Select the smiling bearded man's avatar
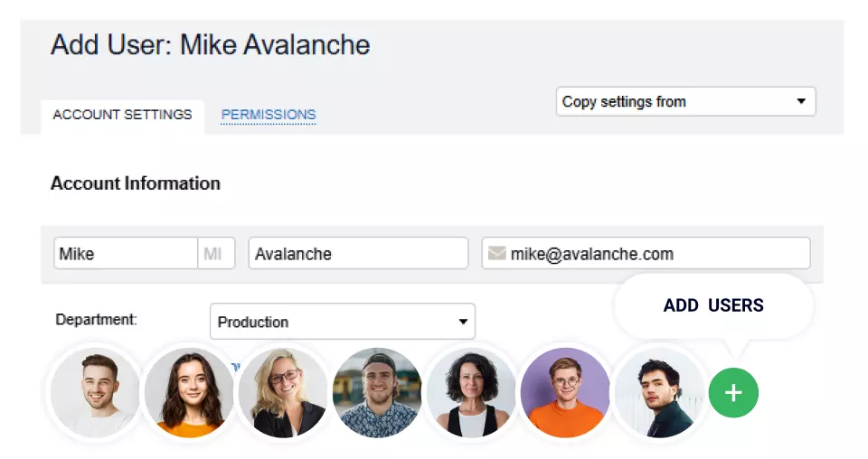Viewport: 868px width, 459px height. [94, 393]
